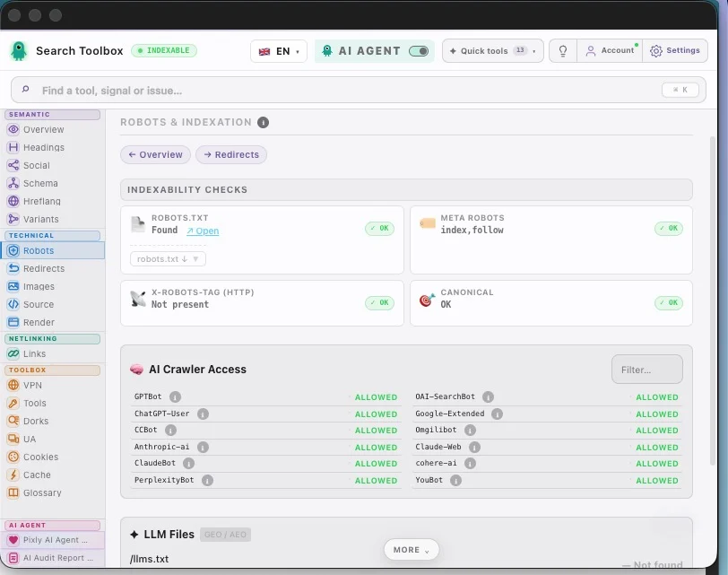Viewport: 728px width, 575px height.
Task: Open the Schema node icon
Action: (13, 183)
